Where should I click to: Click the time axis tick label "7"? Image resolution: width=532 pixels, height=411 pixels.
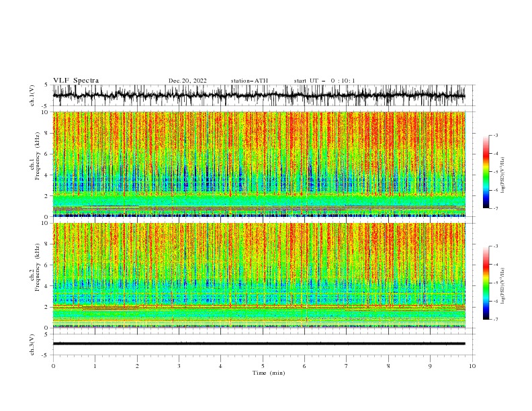[347, 366]
